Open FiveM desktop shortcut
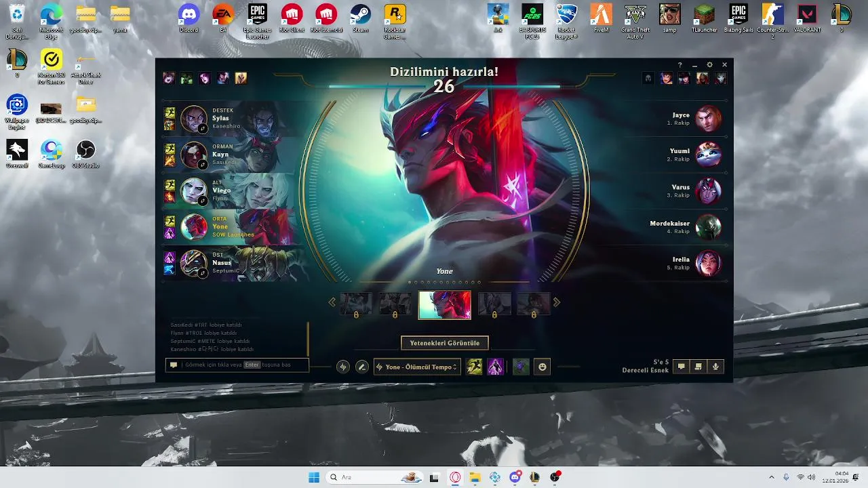The width and height of the screenshot is (868, 488). (x=601, y=19)
